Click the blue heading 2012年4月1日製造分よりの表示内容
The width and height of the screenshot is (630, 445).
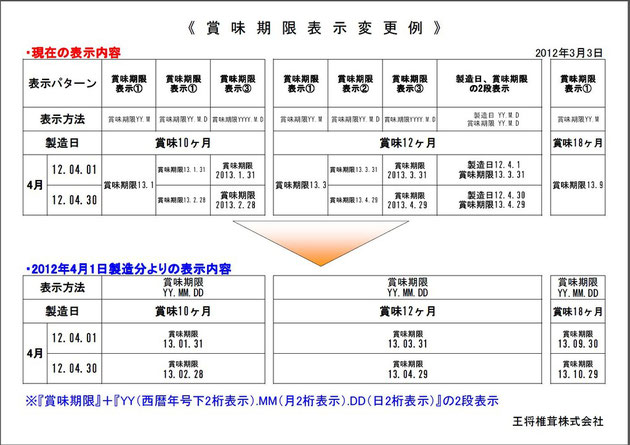(x=128, y=269)
